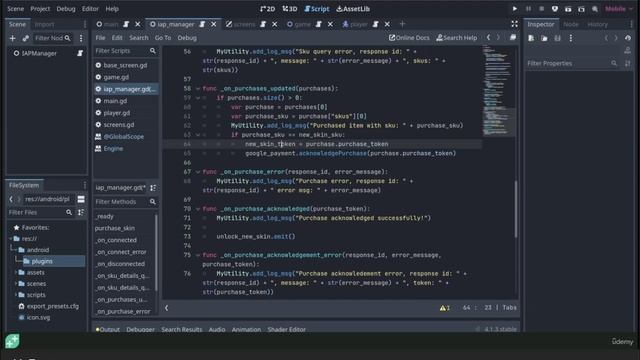Click the Filter Files field

coord(40,212)
